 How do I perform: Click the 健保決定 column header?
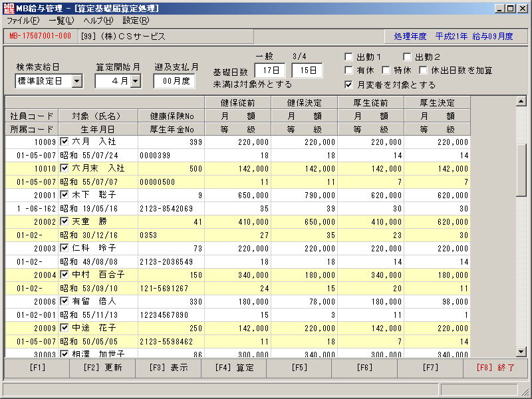pyautogui.click(x=305, y=102)
